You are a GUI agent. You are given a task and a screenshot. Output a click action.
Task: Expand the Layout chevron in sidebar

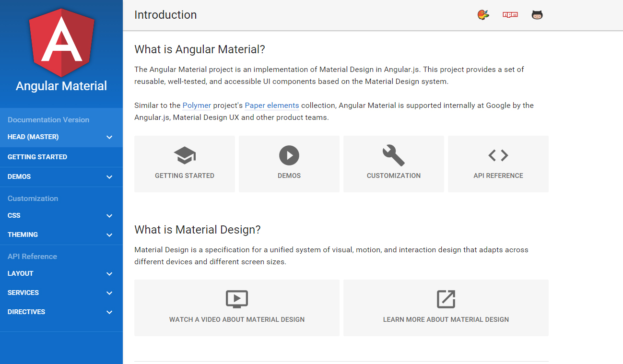(x=109, y=274)
